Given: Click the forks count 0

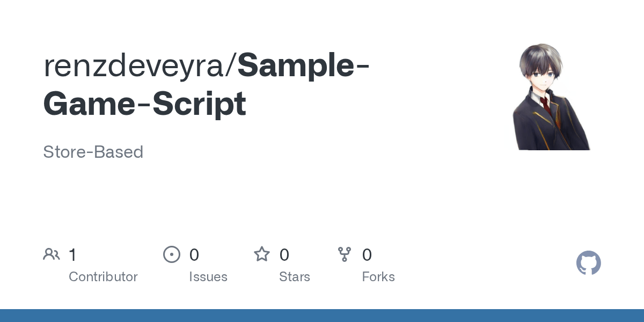Looking at the screenshot, I should (x=367, y=254).
